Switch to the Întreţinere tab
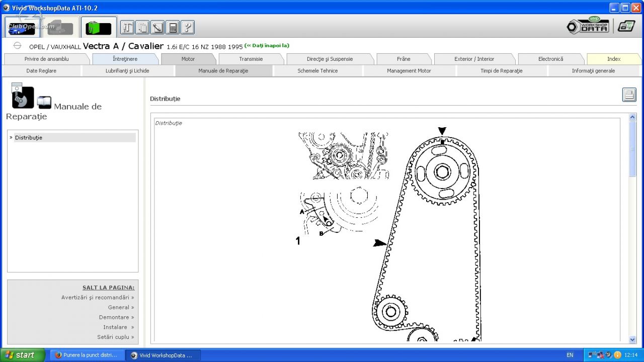The image size is (644, 362). 125,59
